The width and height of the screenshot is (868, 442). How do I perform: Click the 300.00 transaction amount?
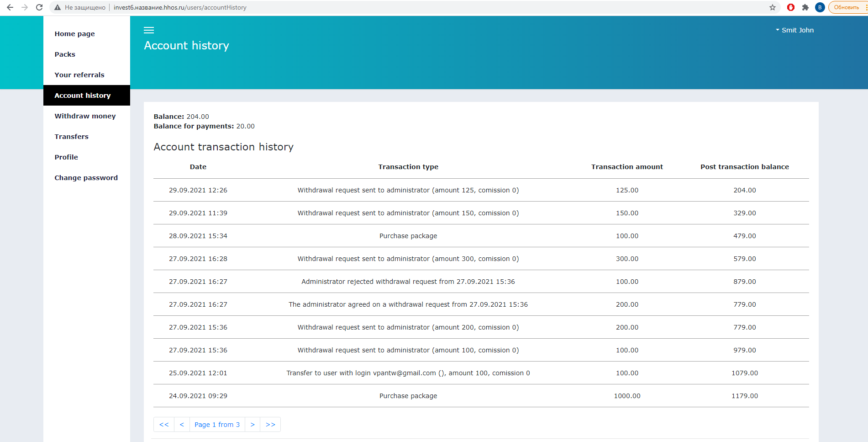click(x=627, y=259)
